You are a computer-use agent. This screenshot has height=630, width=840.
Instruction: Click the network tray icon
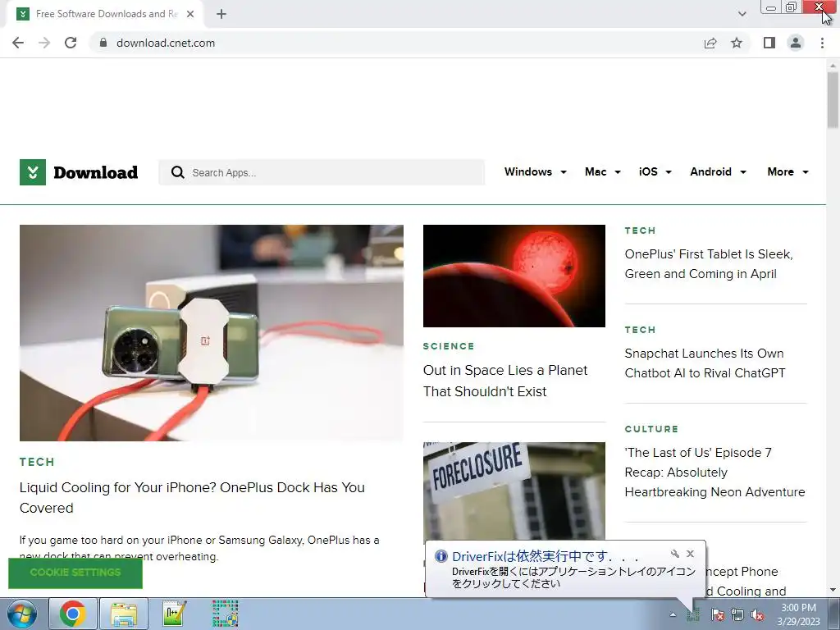tap(737, 614)
